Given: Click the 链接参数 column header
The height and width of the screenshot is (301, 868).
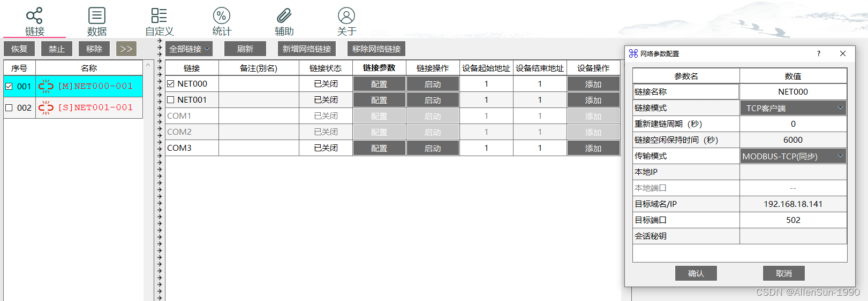Looking at the screenshot, I should click(x=379, y=68).
